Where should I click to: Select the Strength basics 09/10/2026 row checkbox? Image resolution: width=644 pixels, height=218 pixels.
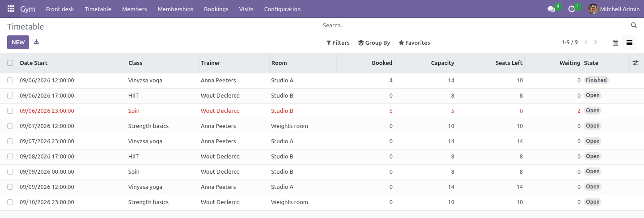coord(10,202)
